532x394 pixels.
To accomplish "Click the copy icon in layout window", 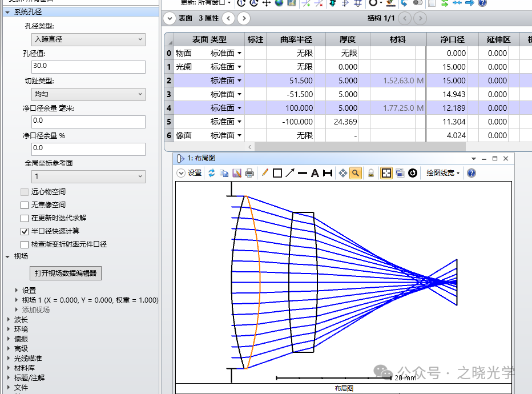I will tap(224, 173).
